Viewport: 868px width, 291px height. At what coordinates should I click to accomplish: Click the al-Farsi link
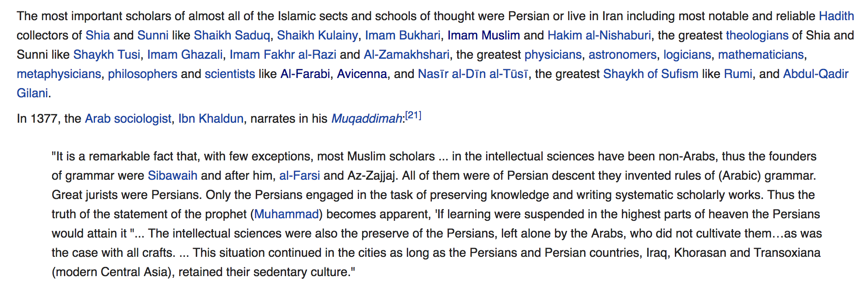coord(300,176)
